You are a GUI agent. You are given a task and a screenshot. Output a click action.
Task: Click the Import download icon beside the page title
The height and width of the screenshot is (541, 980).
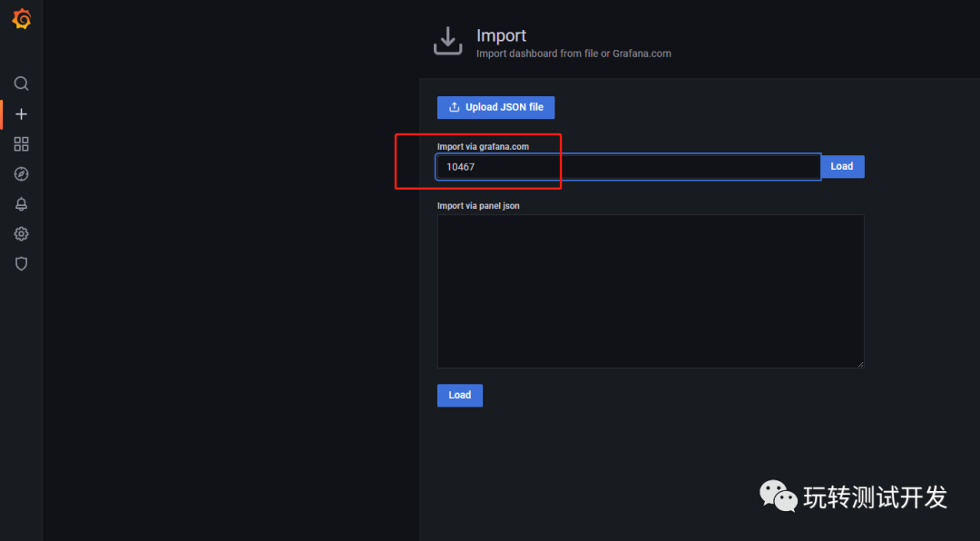[447, 41]
